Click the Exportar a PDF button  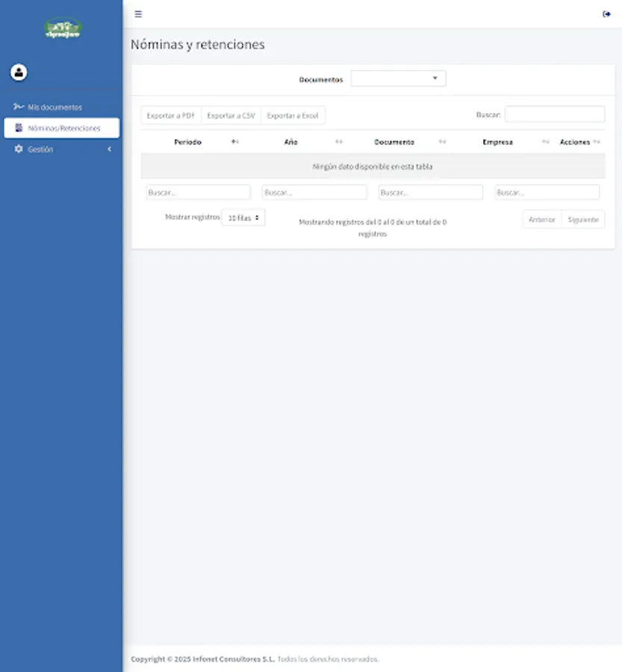(x=171, y=115)
